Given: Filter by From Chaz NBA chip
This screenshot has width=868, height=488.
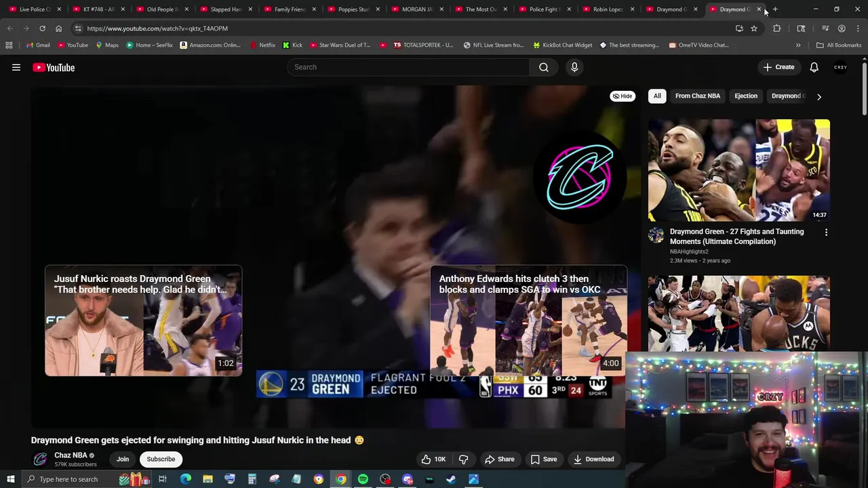Looking at the screenshot, I should [x=698, y=96].
